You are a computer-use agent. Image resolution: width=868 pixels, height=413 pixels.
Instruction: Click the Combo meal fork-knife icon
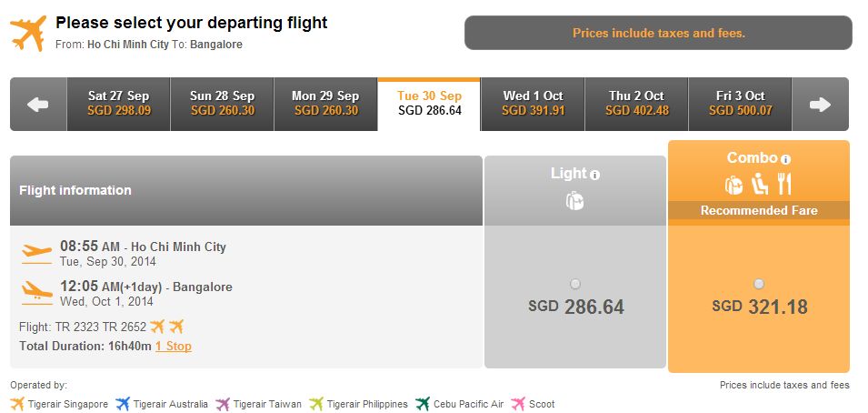tap(784, 184)
